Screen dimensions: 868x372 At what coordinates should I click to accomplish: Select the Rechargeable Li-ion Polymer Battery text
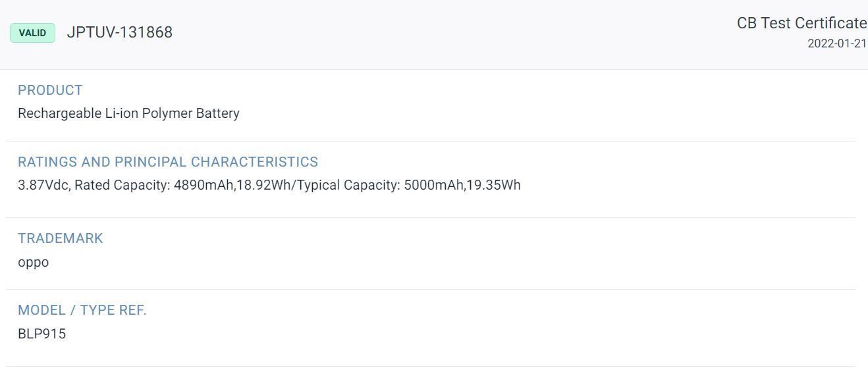point(128,113)
